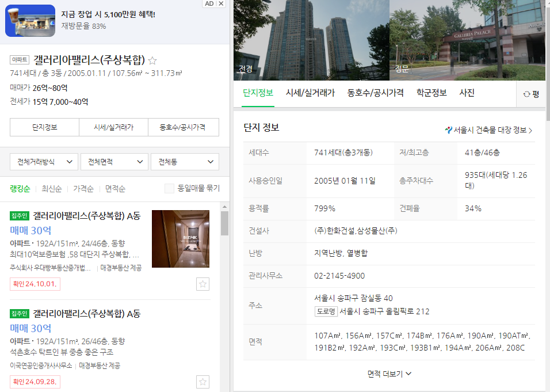Click the management office number 02-2145-4900
550x392 pixels.
point(339,276)
